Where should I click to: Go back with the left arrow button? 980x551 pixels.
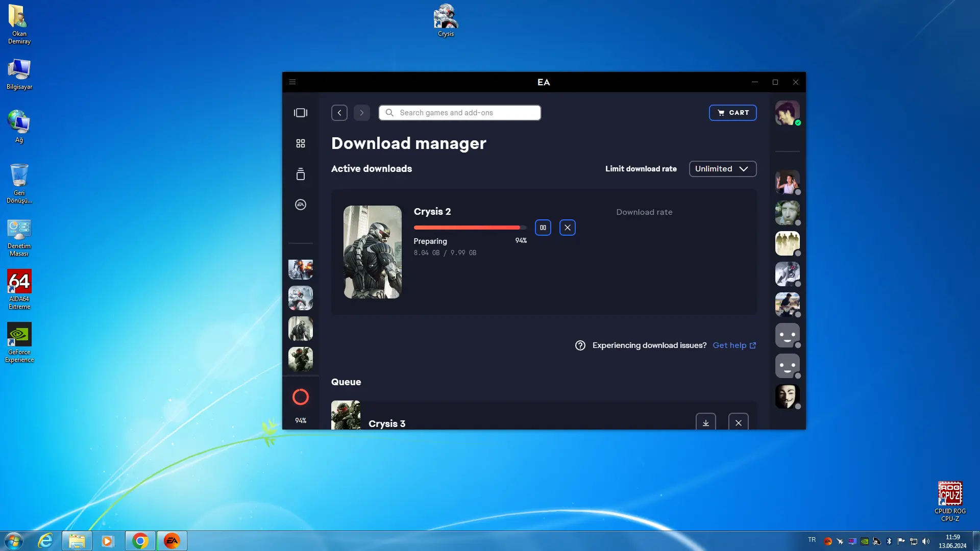(x=339, y=113)
